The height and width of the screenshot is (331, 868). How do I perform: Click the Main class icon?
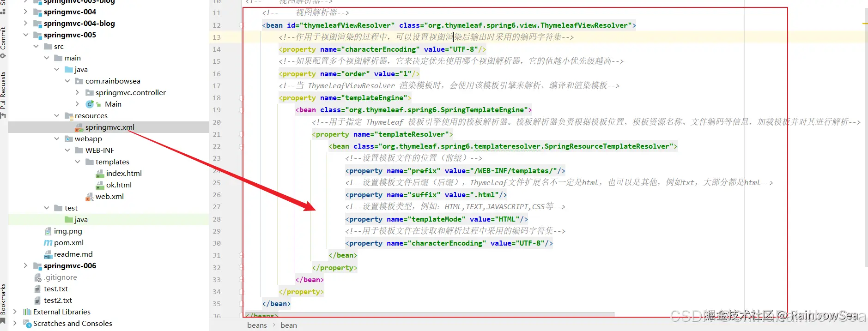pos(91,104)
